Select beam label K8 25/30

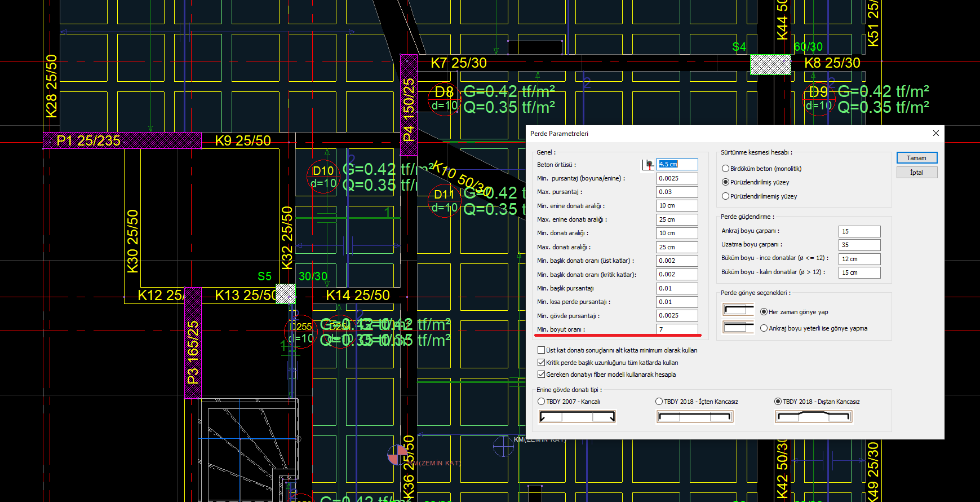click(832, 63)
